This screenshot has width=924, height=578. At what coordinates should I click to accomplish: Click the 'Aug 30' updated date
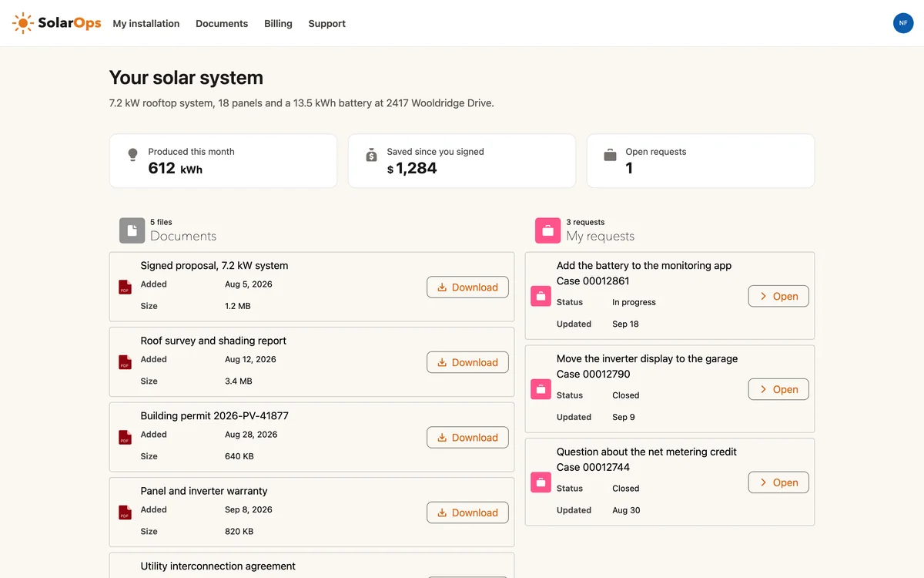[x=626, y=510]
